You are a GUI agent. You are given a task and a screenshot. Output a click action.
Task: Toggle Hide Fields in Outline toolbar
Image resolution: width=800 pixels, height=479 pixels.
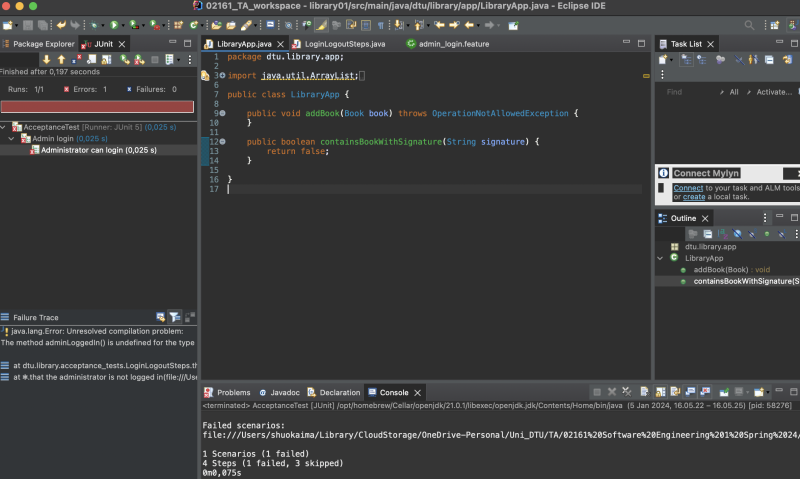pyautogui.click(x=737, y=234)
